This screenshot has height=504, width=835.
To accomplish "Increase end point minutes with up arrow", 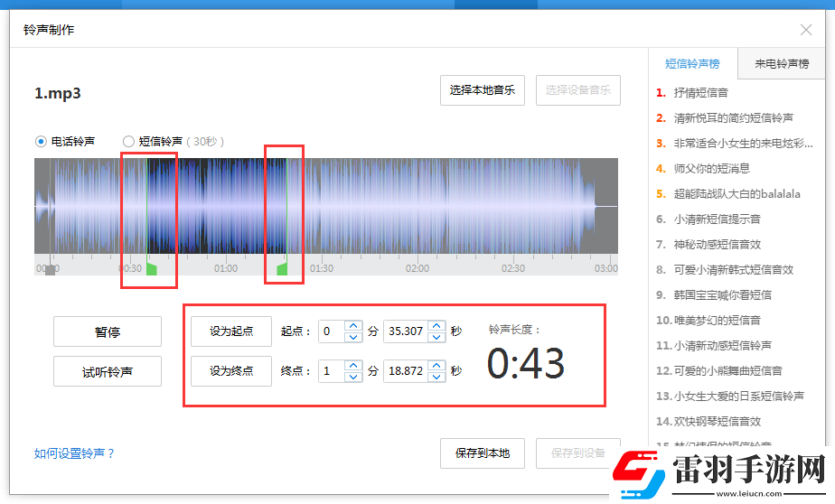I will pos(353,365).
